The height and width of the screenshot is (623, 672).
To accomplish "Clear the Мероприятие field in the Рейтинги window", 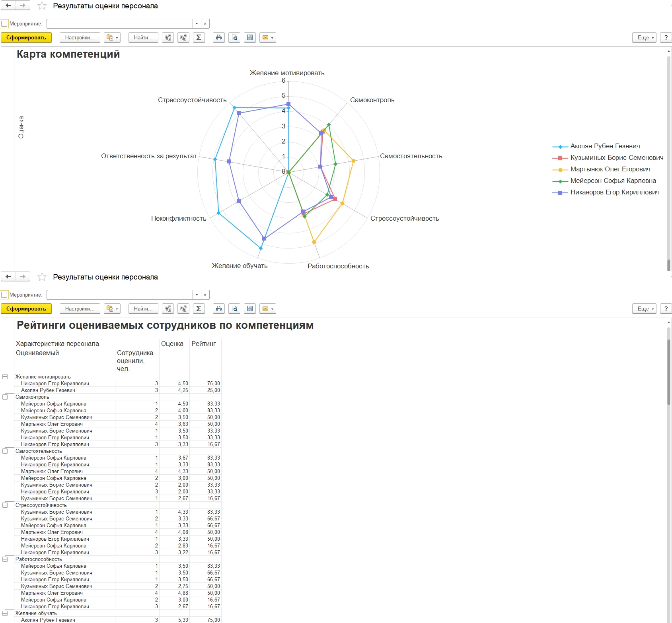I will 205,295.
